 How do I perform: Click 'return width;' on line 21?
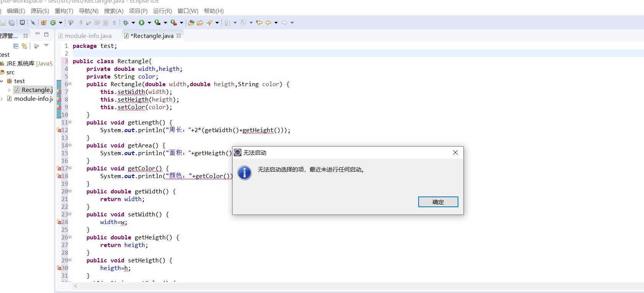coord(122,199)
